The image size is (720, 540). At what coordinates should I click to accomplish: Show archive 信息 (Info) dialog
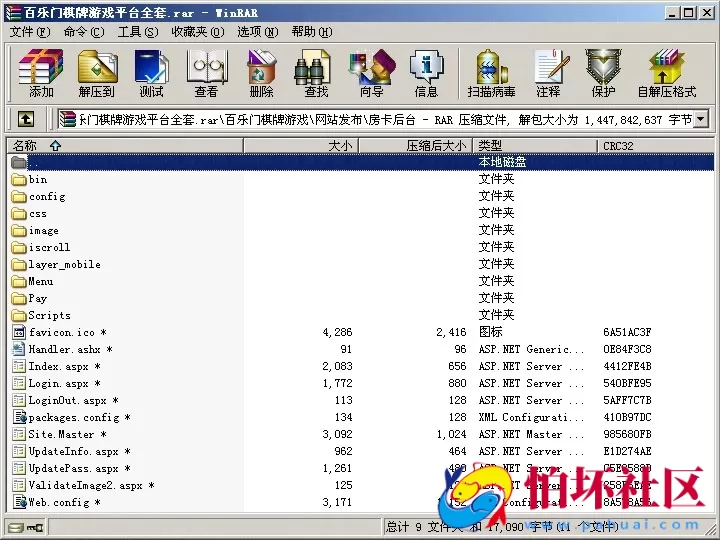click(x=427, y=73)
